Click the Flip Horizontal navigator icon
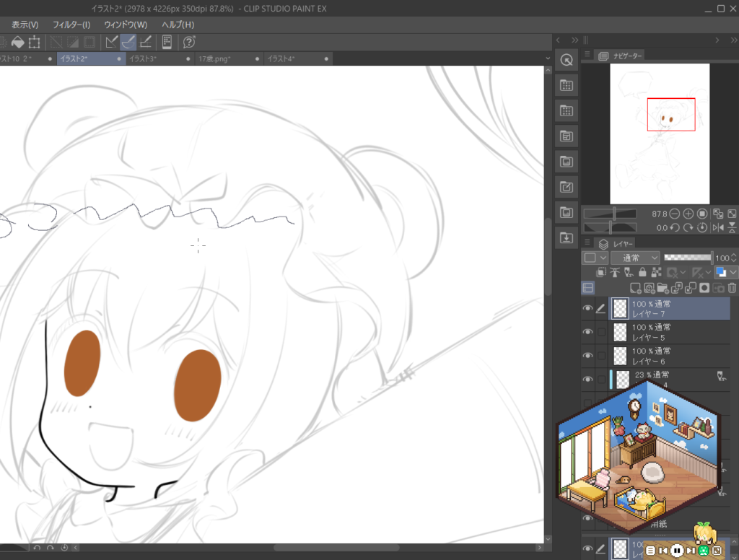Viewport: 739px width, 560px height. coord(718,227)
